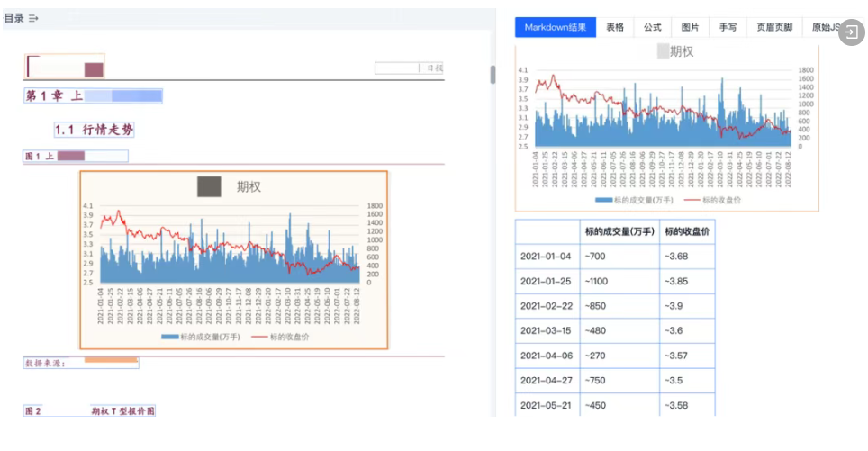Select the 1.1 行情走势 heading block

click(x=94, y=130)
